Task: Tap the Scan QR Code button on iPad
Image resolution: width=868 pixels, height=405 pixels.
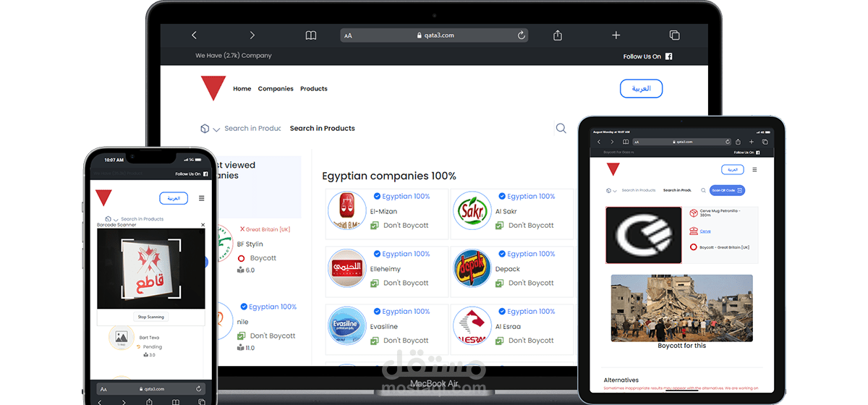Action: [728, 190]
